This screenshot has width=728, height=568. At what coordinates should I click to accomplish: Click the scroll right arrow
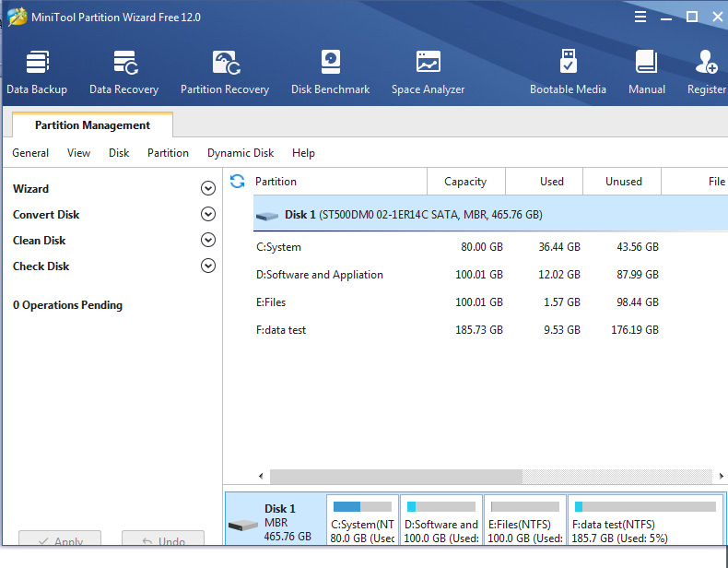pyautogui.click(x=721, y=476)
